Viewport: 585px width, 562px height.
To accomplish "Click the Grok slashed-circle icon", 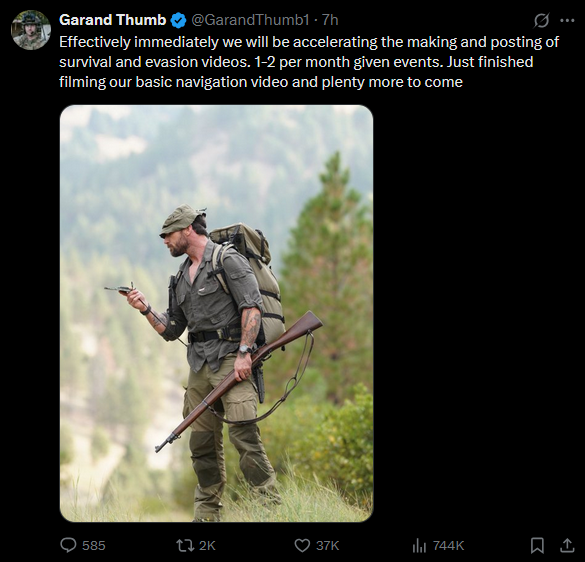I will [541, 20].
